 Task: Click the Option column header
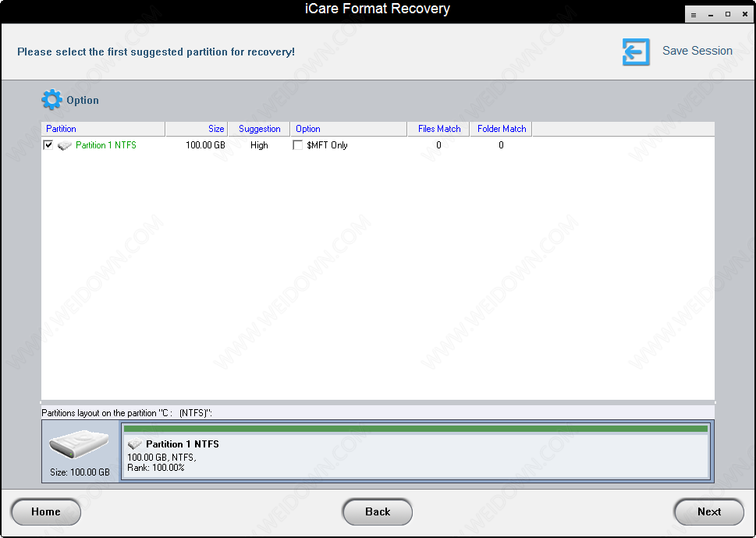pyautogui.click(x=349, y=129)
